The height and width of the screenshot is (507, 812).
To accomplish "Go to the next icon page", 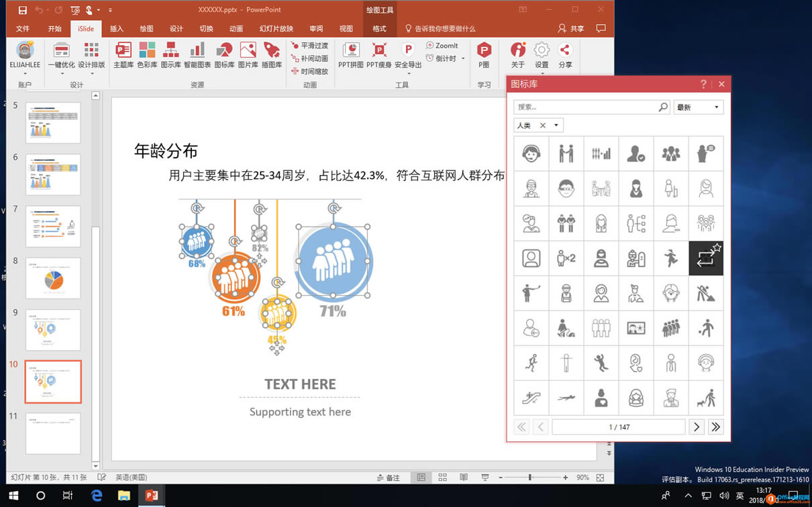I will (x=697, y=427).
